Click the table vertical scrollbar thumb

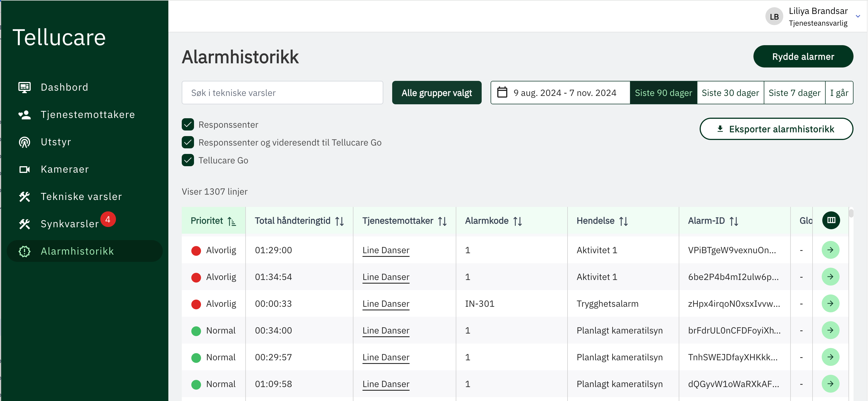851,213
